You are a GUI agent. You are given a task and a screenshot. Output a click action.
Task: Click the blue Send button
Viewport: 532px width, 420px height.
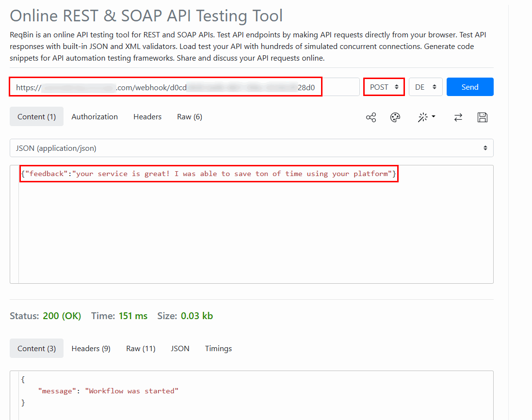pyautogui.click(x=469, y=87)
